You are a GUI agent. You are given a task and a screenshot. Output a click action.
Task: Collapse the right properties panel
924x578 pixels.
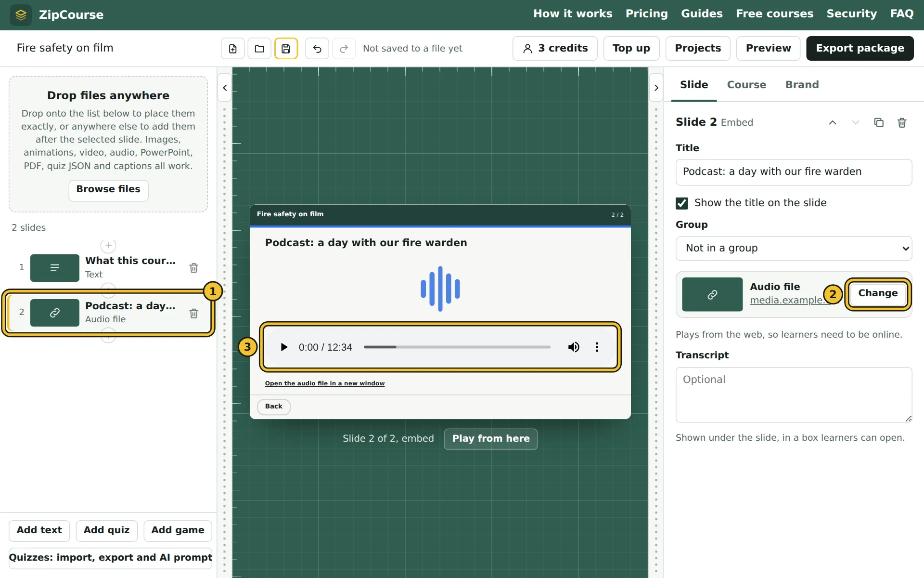coord(656,88)
